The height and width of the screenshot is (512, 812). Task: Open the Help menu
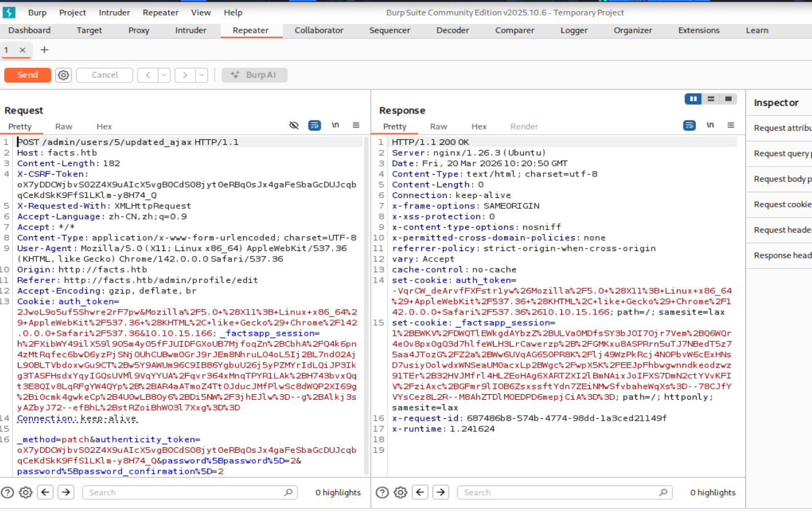click(x=233, y=12)
